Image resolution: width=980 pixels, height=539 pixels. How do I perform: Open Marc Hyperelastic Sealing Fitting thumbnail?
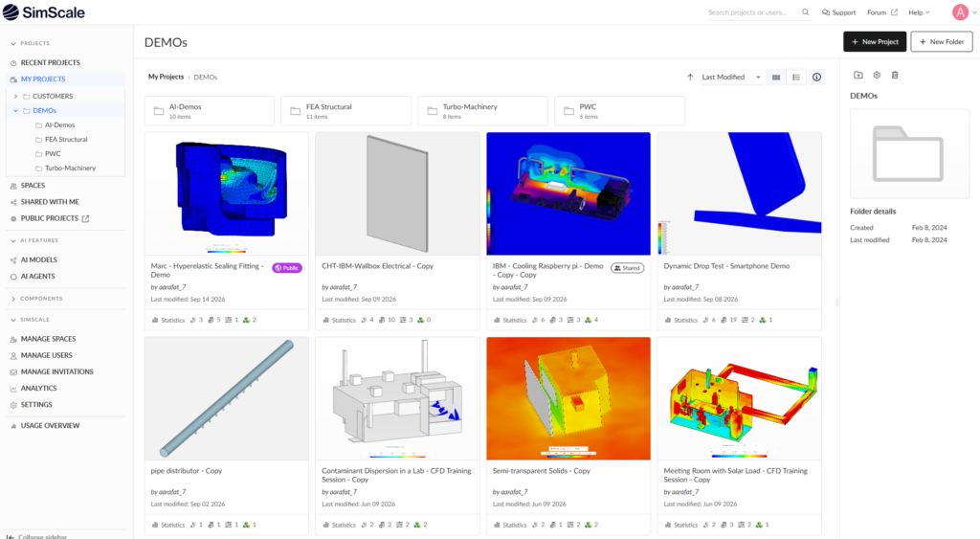226,193
